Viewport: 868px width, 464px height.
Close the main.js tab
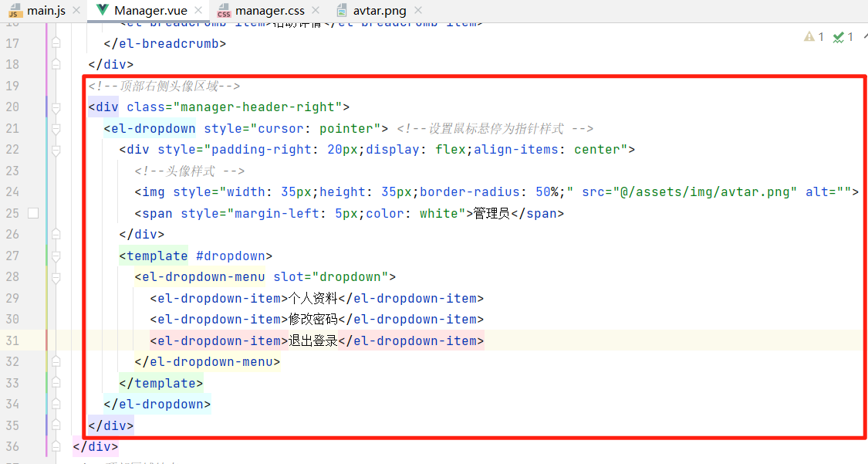tap(76, 11)
